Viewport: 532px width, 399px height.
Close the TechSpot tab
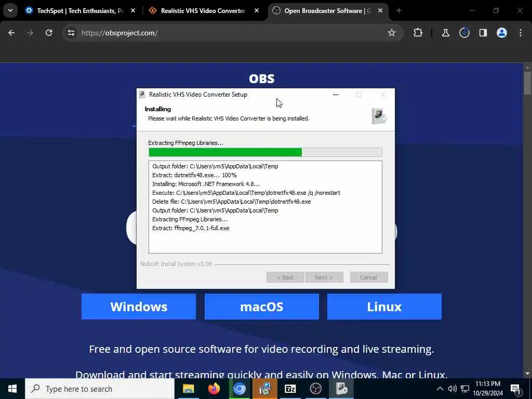(133, 11)
